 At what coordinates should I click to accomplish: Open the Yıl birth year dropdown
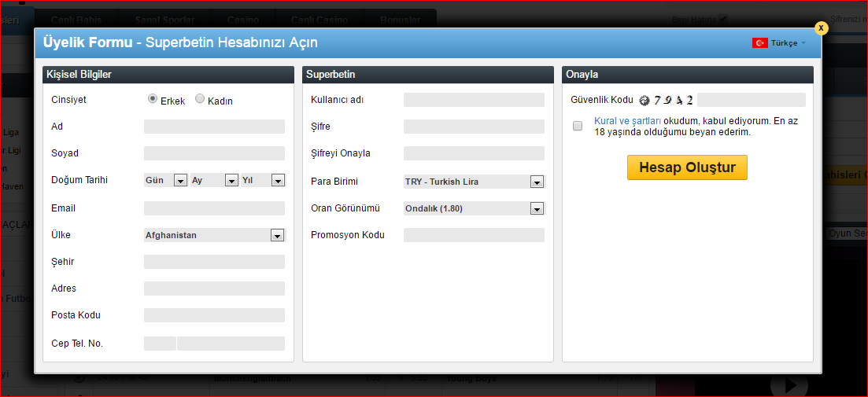point(263,180)
